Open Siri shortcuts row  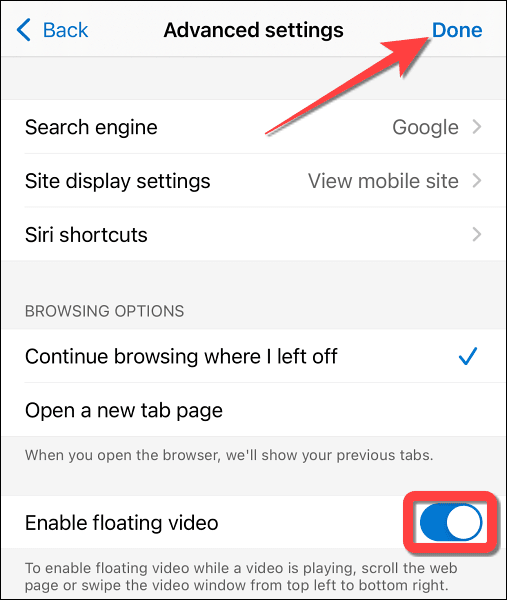coord(253,234)
